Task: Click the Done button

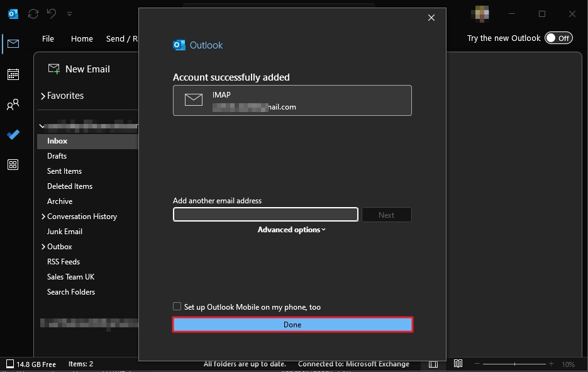Action: [x=292, y=324]
